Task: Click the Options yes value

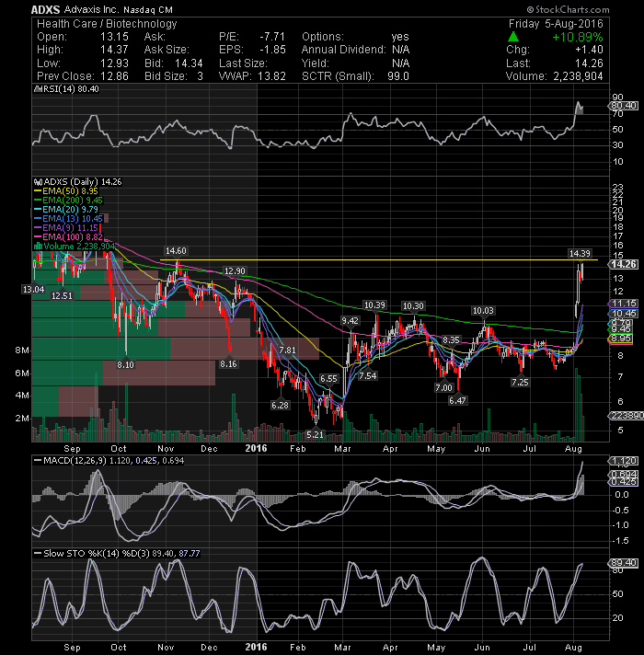Action: (400, 37)
